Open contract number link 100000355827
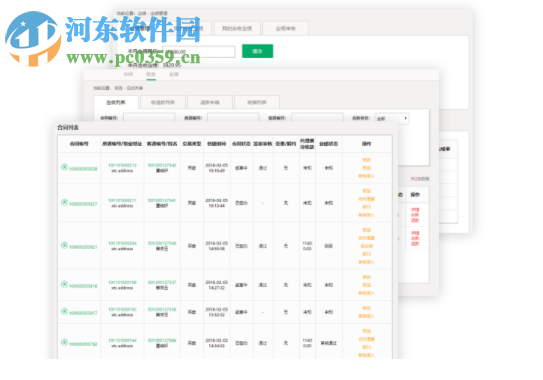Screen dimensions: 543x380 tap(83, 204)
